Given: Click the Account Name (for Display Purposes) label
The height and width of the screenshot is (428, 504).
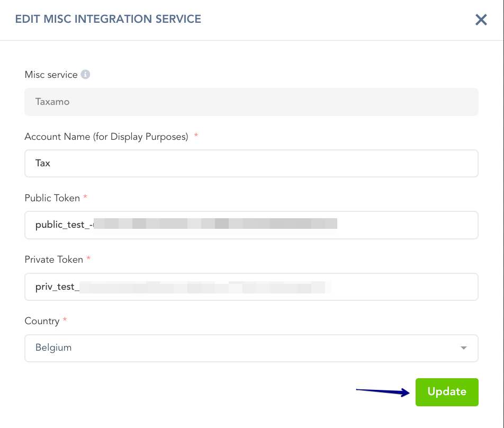Looking at the screenshot, I should coord(106,137).
